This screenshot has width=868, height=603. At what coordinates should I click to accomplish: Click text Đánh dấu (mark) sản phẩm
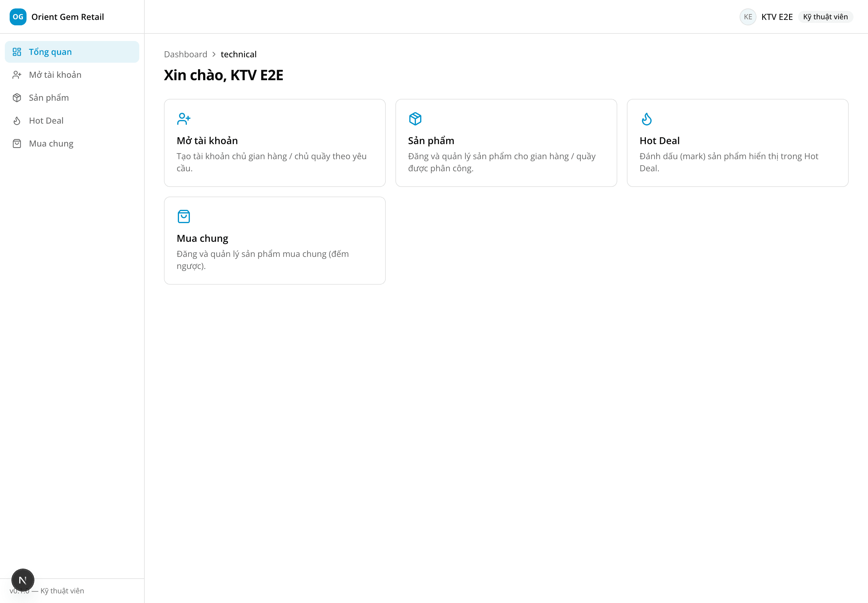pos(729,162)
